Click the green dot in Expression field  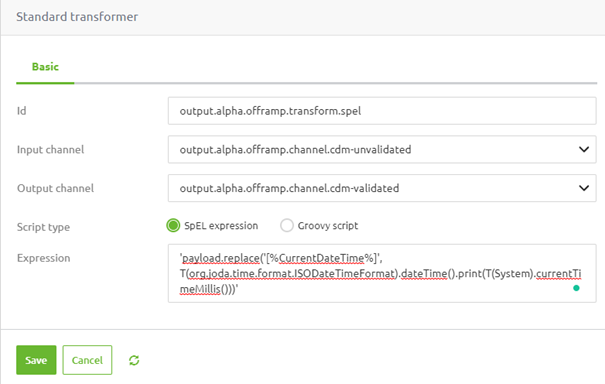(x=576, y=288)
